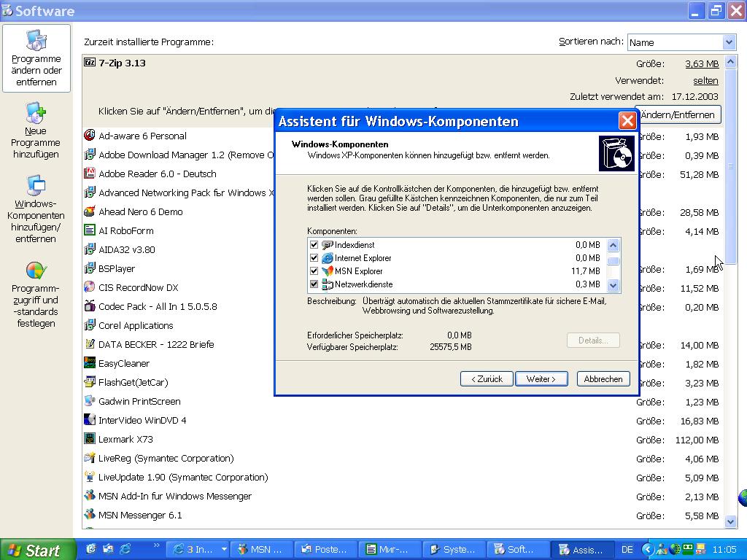The image size is (747, 560).
Task: Select Neue Programme hinzufügen sidebar icon
Action: 36,113
